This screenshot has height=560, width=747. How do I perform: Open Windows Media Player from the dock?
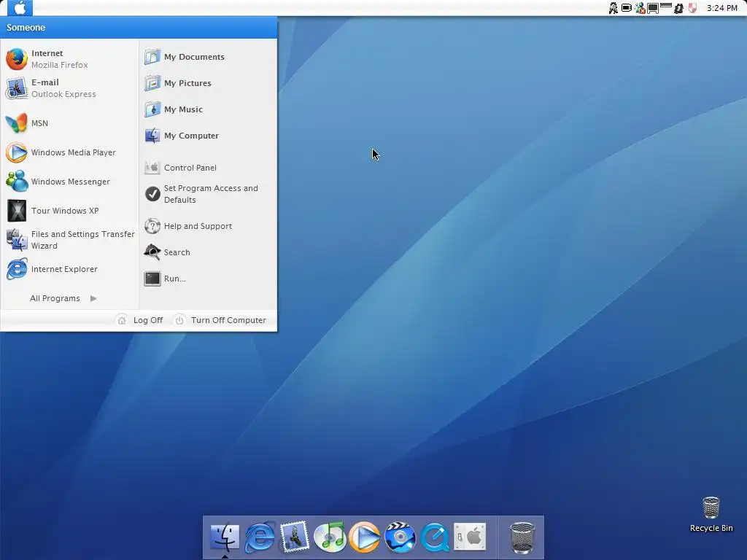365,537
